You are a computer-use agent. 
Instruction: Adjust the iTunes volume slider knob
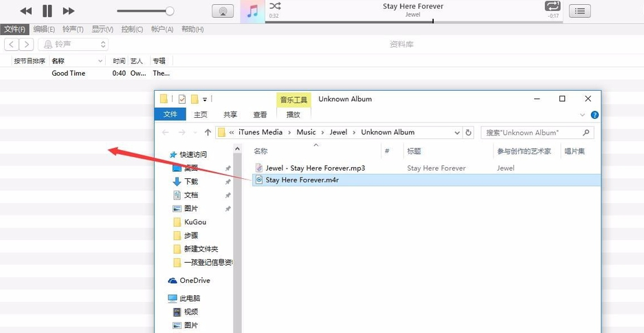point(170,11)
